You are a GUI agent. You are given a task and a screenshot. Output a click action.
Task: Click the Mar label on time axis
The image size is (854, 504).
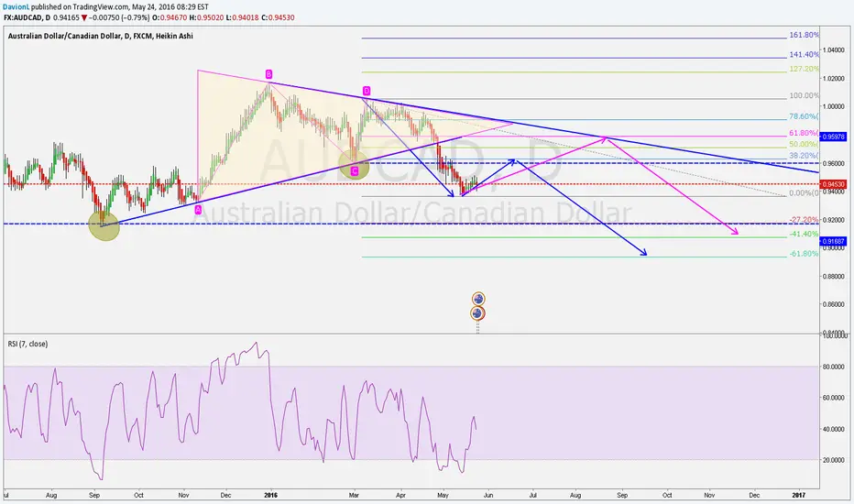354,495
